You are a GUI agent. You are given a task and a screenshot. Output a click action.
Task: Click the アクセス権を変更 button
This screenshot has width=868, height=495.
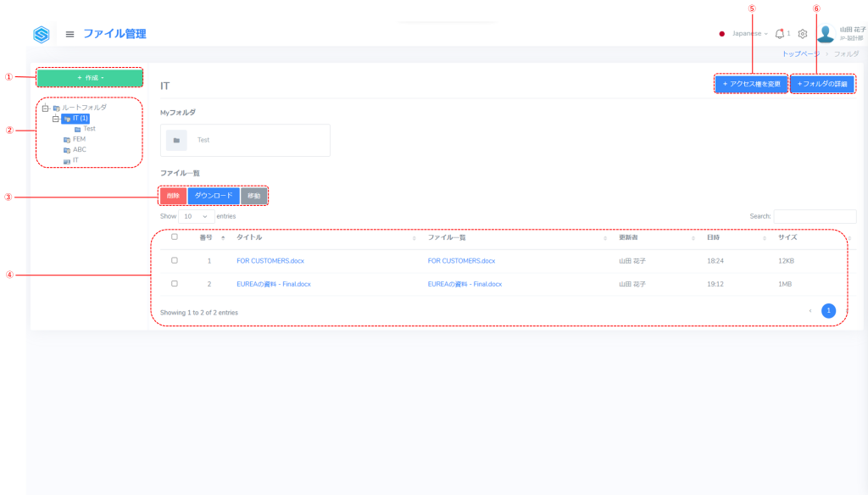(751, 84)
